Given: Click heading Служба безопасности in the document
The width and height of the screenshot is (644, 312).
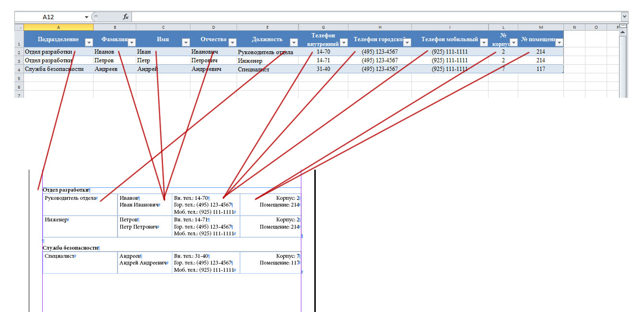Looking at the screenshot, I should [70, 248].
